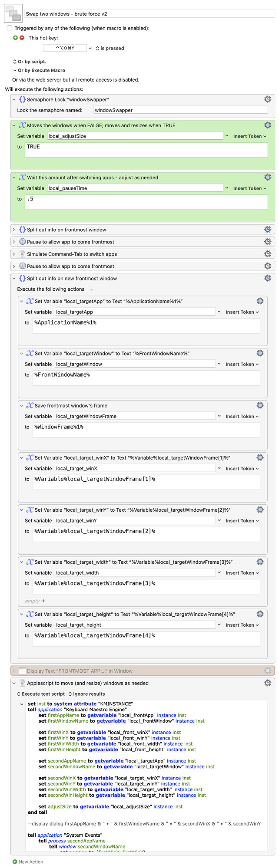The height and width of the screenshot is (868, 279).
Task: Open gear menu for 'Split out info on new frontmost window'
Action: tap(268, 278)
